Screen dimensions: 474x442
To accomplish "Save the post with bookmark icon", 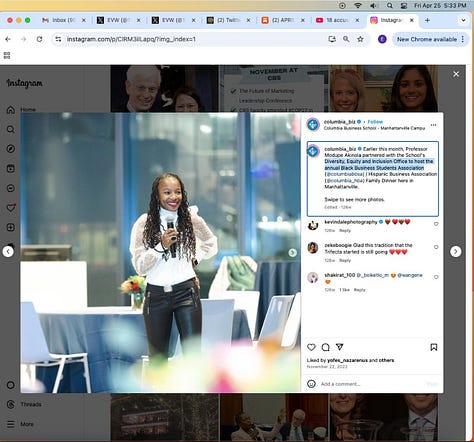I will [x=434, y=347].
